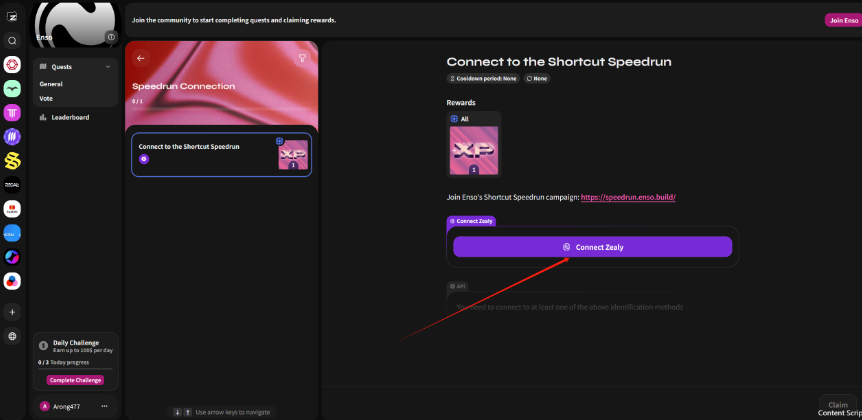Viewport: 862px width, 420px height.
Task: Click the Connect Zealy button
Action: [593, 247]
